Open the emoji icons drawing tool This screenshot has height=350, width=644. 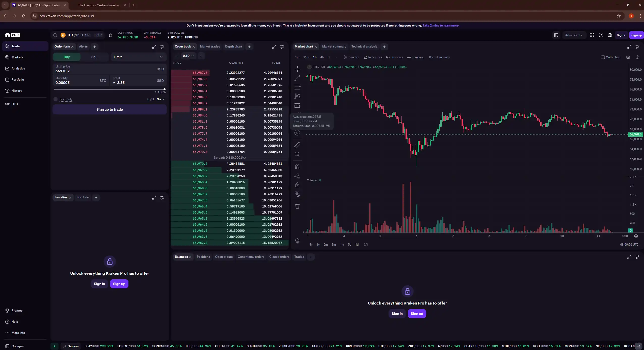point(297,133)
